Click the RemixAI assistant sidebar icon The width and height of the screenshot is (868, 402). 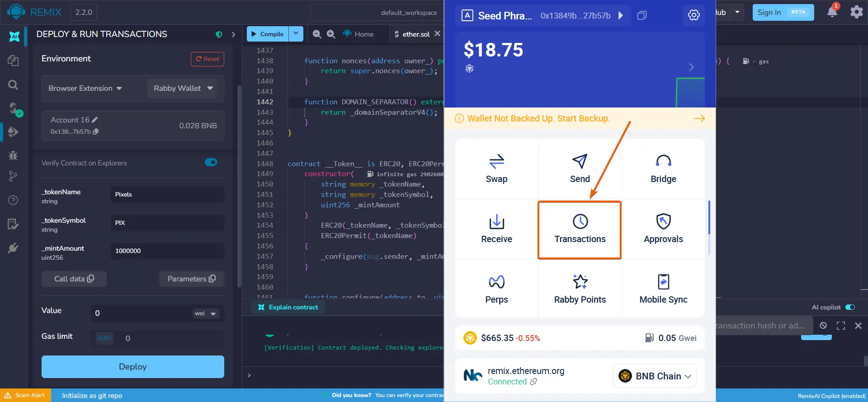pos(14,37)
